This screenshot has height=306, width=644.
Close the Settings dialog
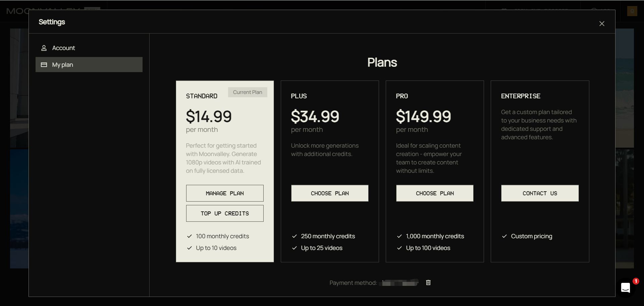(x=602, y=23)
